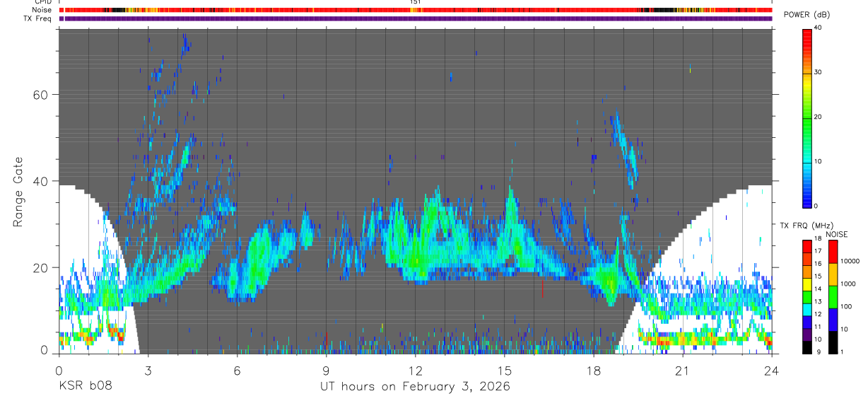The height and width of the screenshot is (401, 868).
Task: Click the '24' UT hour tick label
Action: (x=772, y=370)
